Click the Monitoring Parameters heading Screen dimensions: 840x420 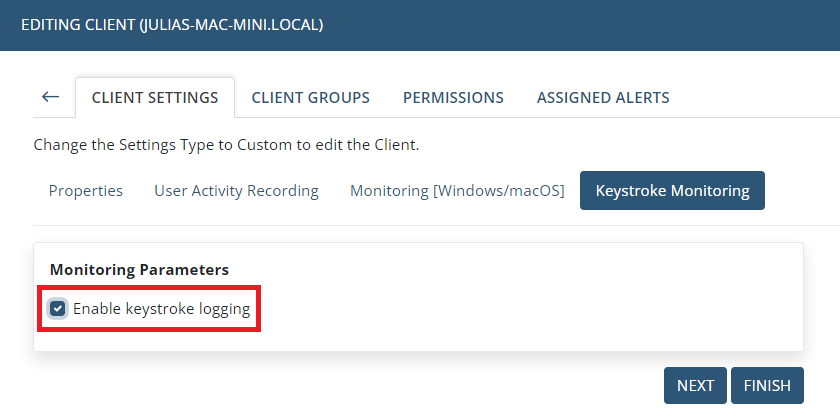click(x=139, y=269)
